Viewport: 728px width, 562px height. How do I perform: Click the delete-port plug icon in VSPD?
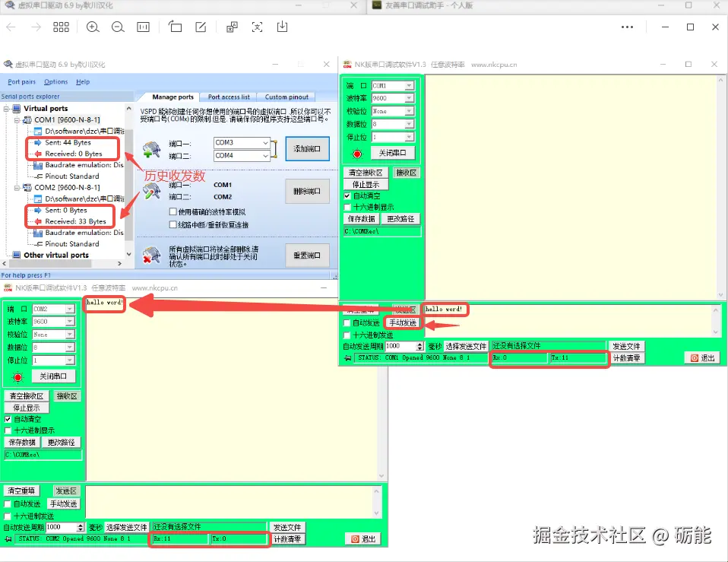[151, 191]
